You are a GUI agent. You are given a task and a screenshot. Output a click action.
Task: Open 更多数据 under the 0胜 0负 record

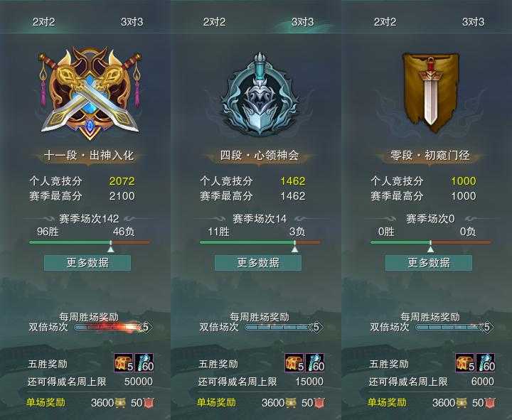(429, 263)
